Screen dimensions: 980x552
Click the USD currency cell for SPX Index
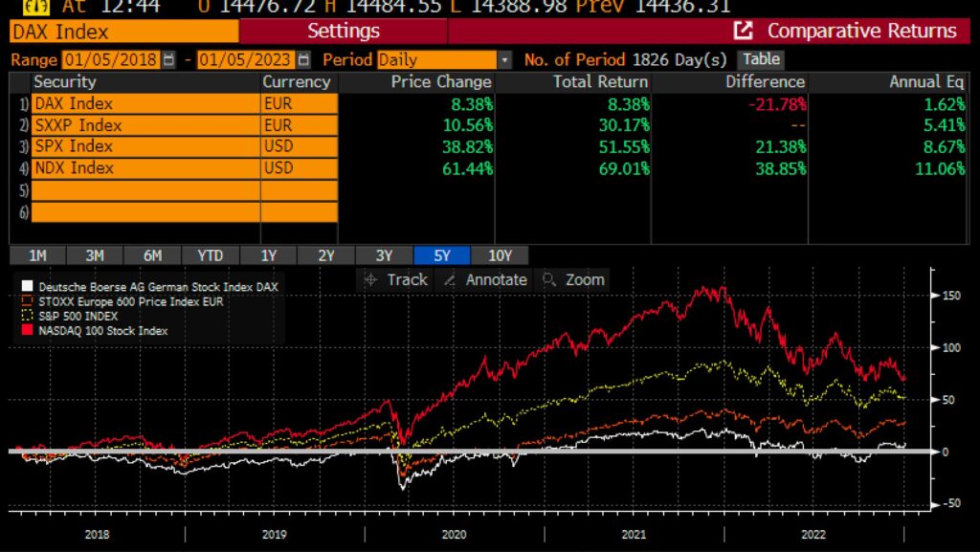tap(300, 146)
